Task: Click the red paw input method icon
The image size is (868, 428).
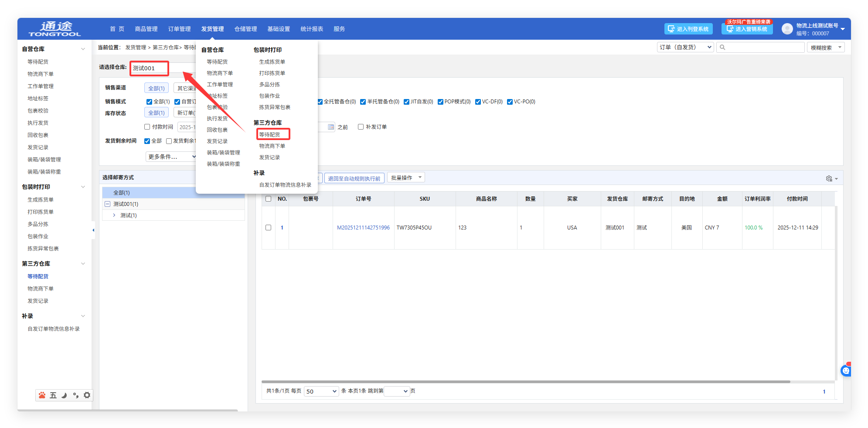Action: click(42, 395)
